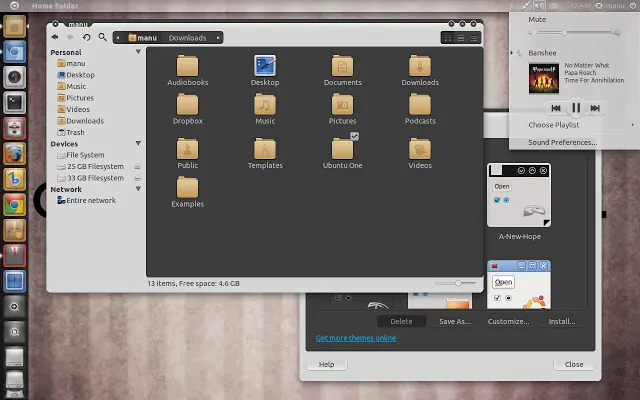Viewport: 640px width, 400px height.
Task: Collapse the Network section in sidebar
Action: tap(138, 189)
